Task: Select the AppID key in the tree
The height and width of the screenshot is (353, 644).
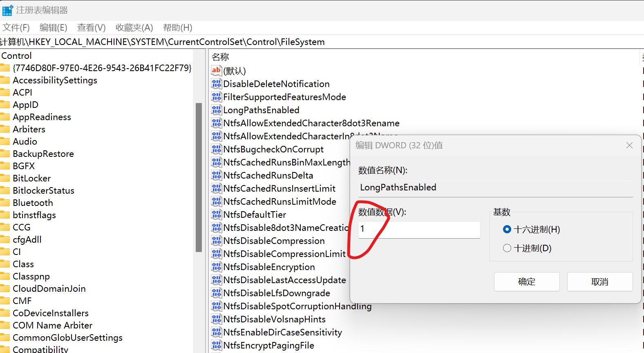Action: pos(25,105)
